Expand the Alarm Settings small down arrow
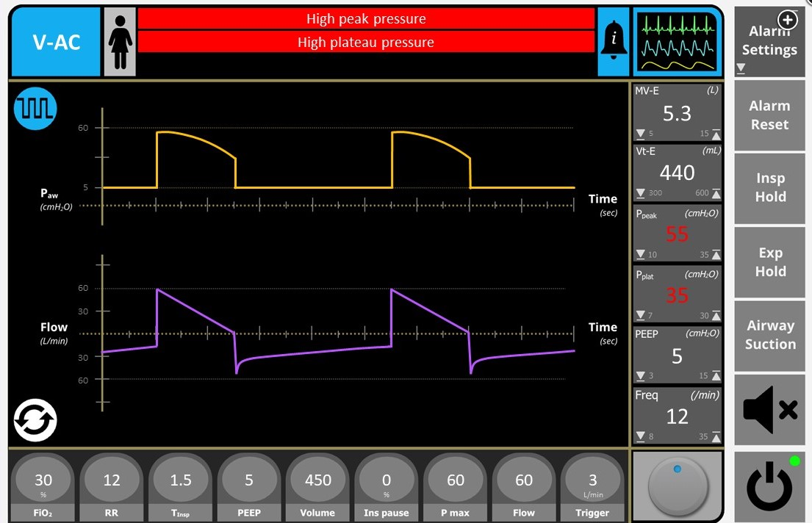Image resolution: width=812 pixels, height=523 pixels. pos(741,68)
